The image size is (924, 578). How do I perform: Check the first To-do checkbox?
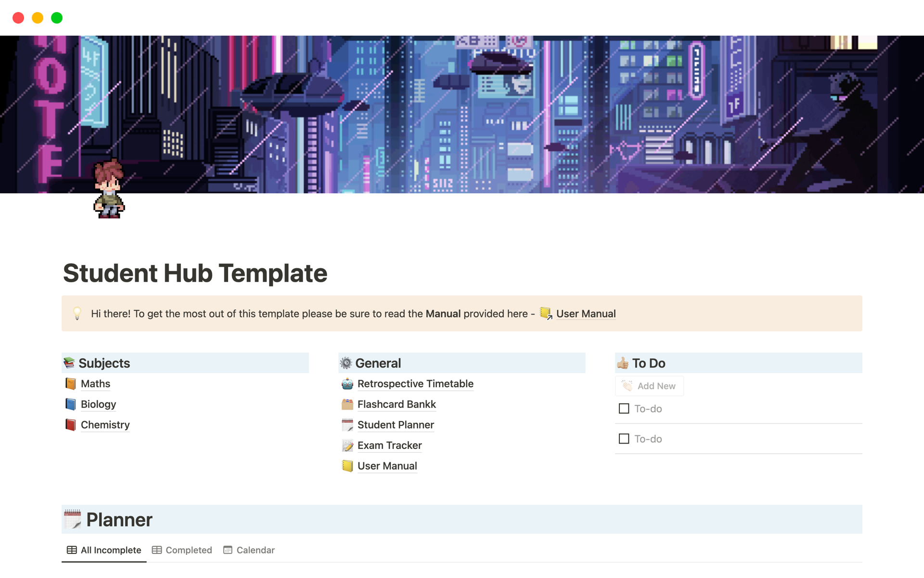point(624,409)
